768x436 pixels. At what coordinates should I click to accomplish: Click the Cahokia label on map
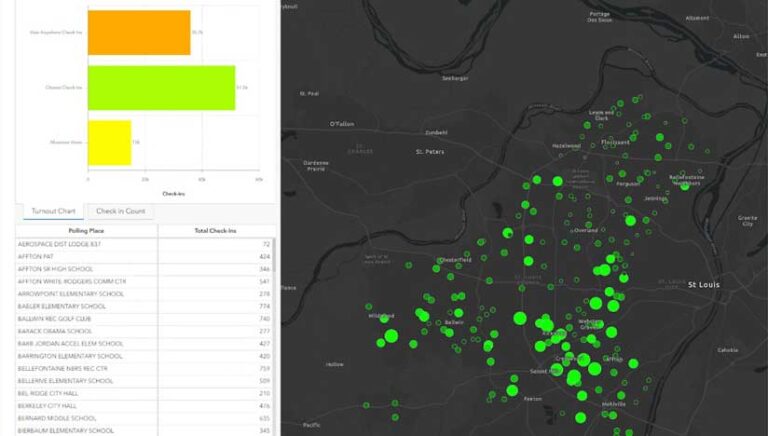coord(728,350)
